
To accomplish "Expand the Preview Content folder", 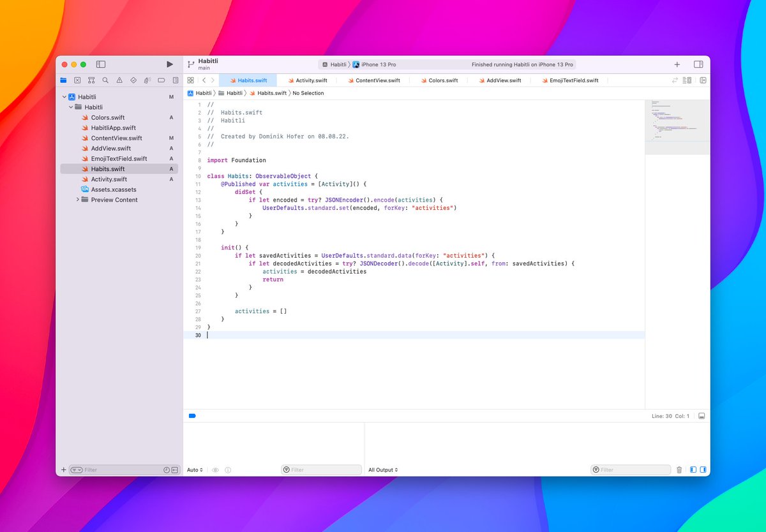I will coord(78,200).
